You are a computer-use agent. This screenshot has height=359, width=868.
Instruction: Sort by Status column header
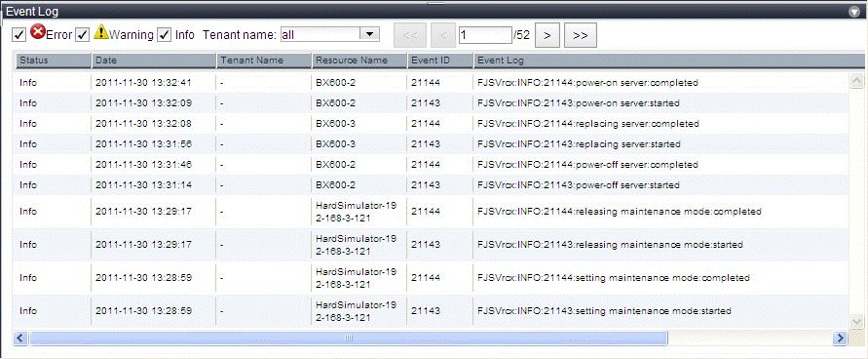[x=54, y=60]
